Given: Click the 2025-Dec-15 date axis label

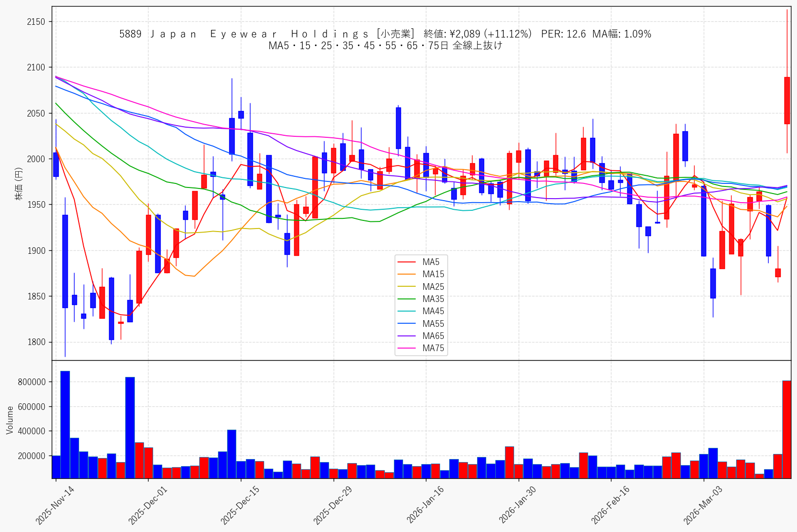Looking at the screenshot, I should [x=240, y=505].
